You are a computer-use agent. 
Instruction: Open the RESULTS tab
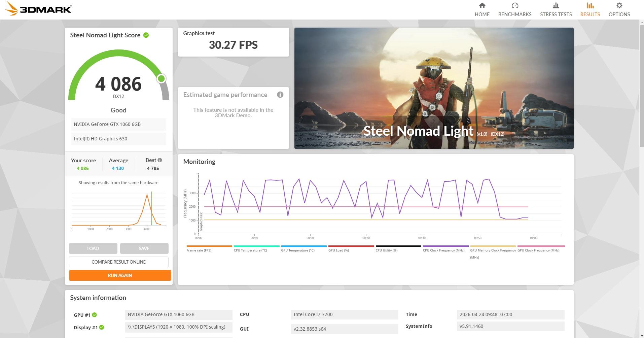point(590,10)
